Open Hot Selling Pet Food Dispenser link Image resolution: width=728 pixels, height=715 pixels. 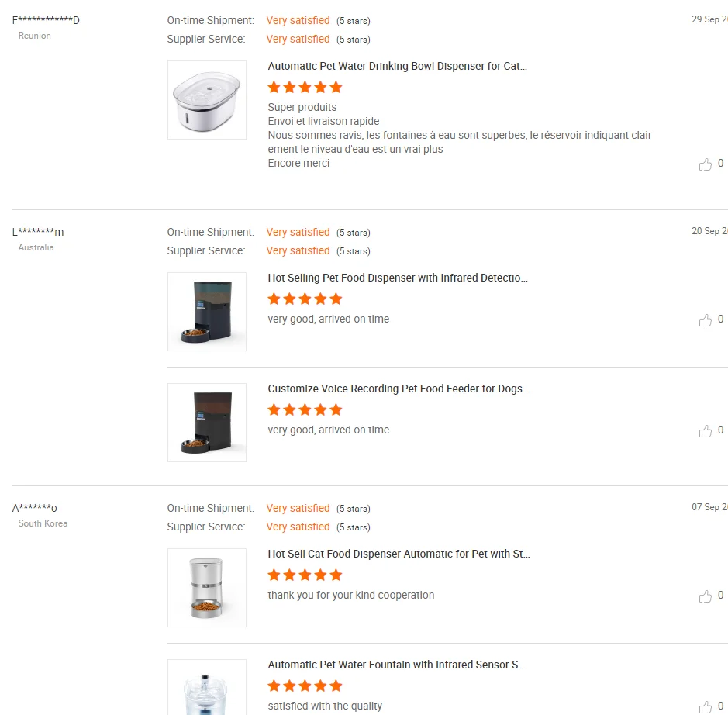coord(397,278)
